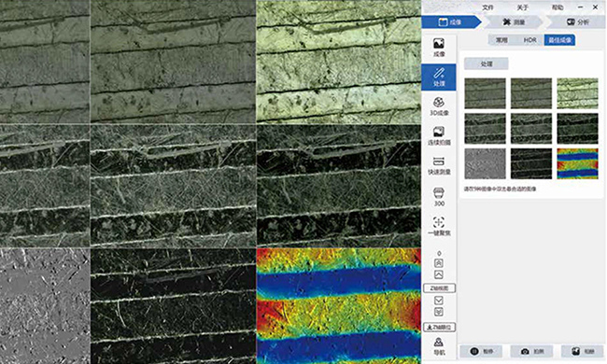607x364 pixels.
Task: Select the 处理 processing sidebar tool
Action: (439, 77)
